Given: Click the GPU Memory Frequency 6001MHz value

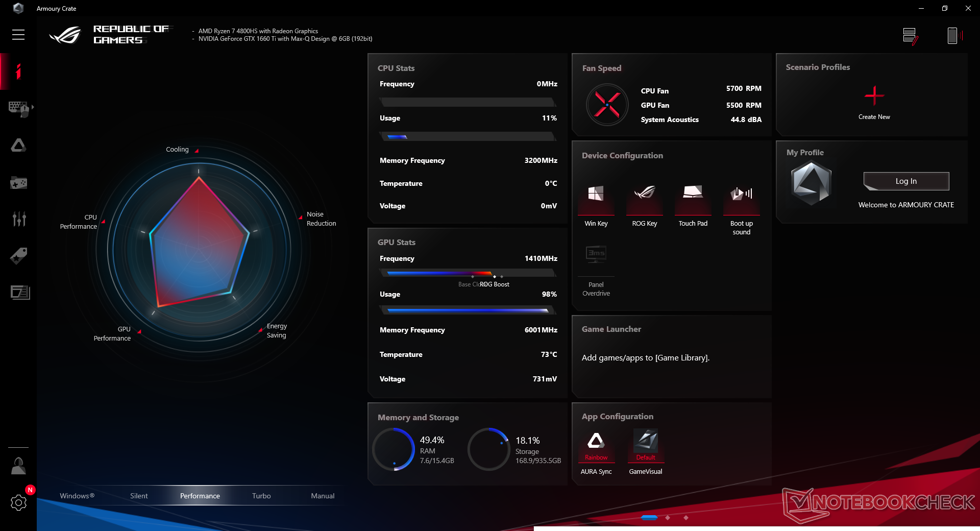Looking at the screenshot, I should (541, 330).
